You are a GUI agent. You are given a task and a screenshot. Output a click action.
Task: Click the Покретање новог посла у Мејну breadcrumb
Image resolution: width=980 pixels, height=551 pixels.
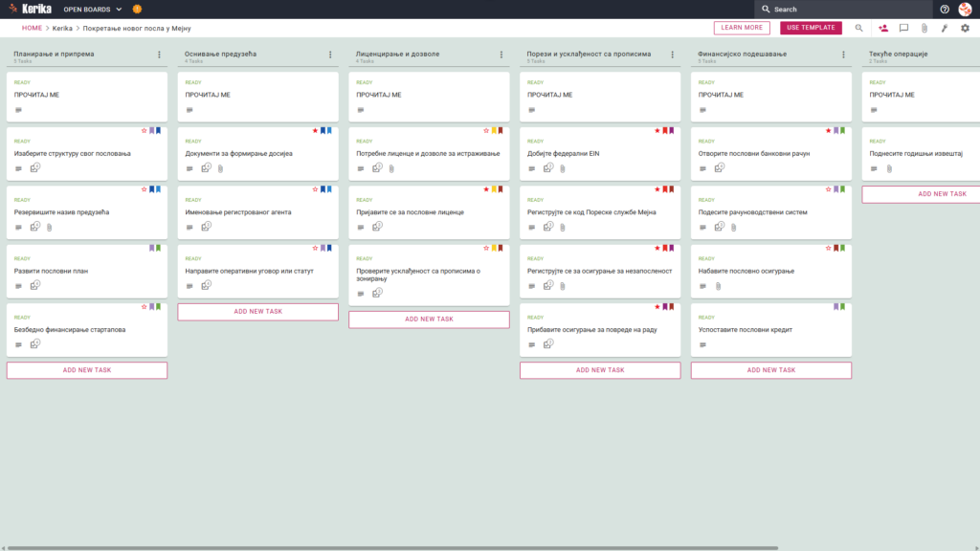point(137,28)
